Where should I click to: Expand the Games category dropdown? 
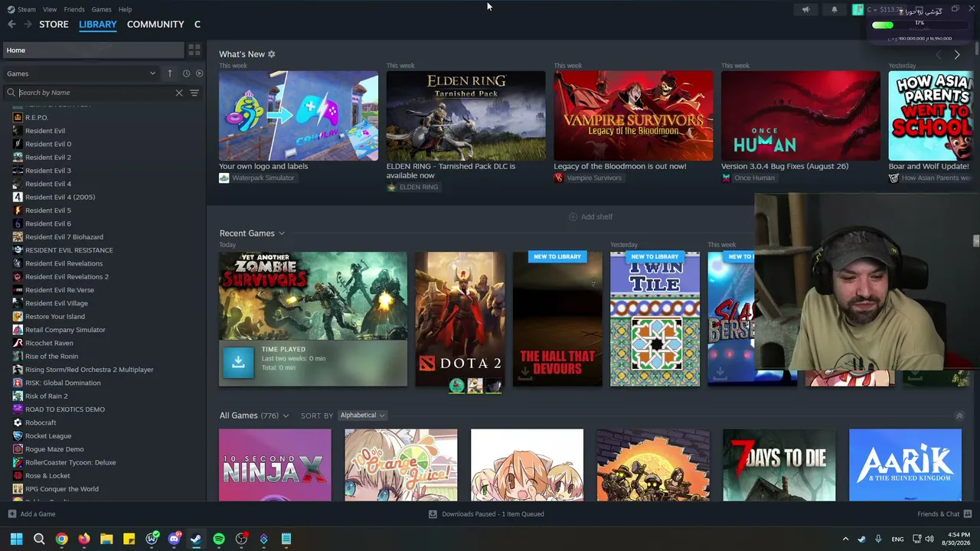click(x=81, y=73)
